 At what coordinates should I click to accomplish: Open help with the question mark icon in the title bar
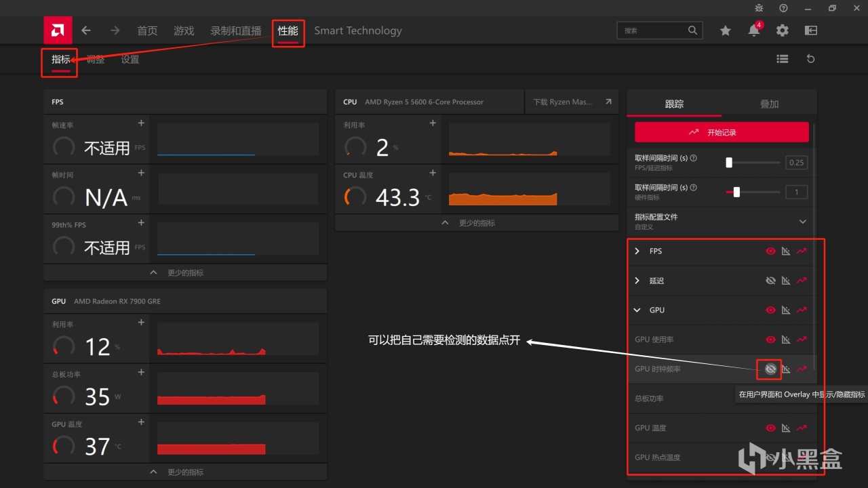tap(783, 8)
